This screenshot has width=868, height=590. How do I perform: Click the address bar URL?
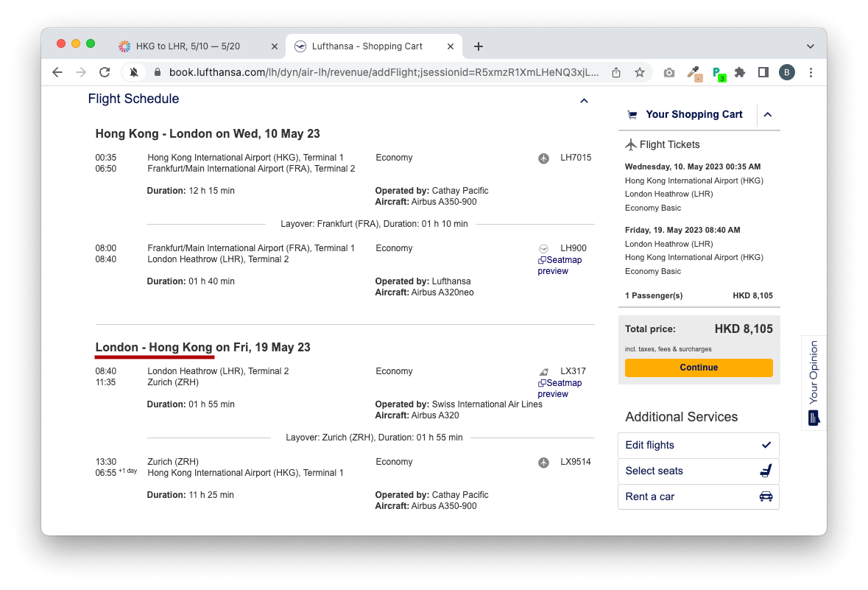[x=384, y=73]
